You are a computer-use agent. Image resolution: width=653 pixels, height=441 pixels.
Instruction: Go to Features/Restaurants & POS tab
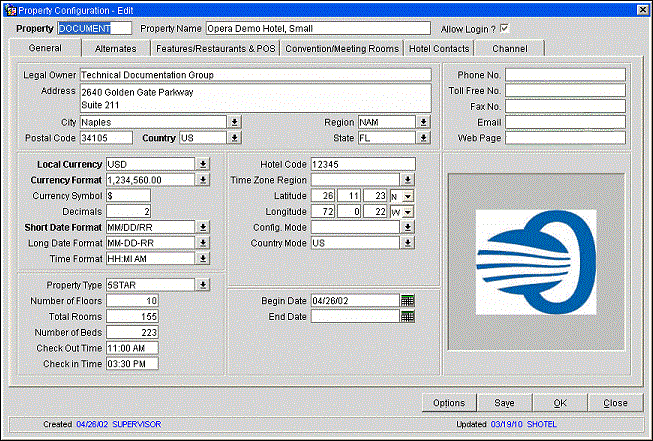[x=215, y=48]
